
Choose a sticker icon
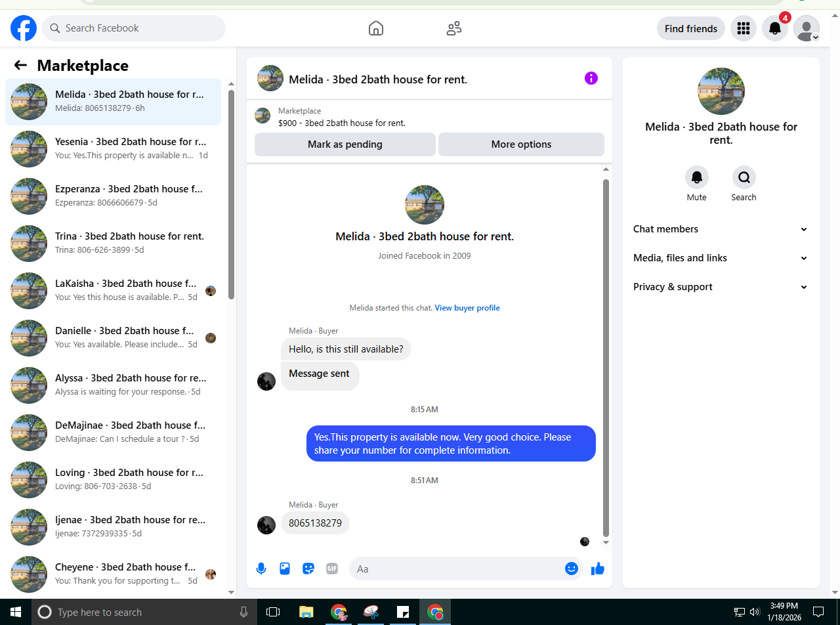tap(308, 569)
